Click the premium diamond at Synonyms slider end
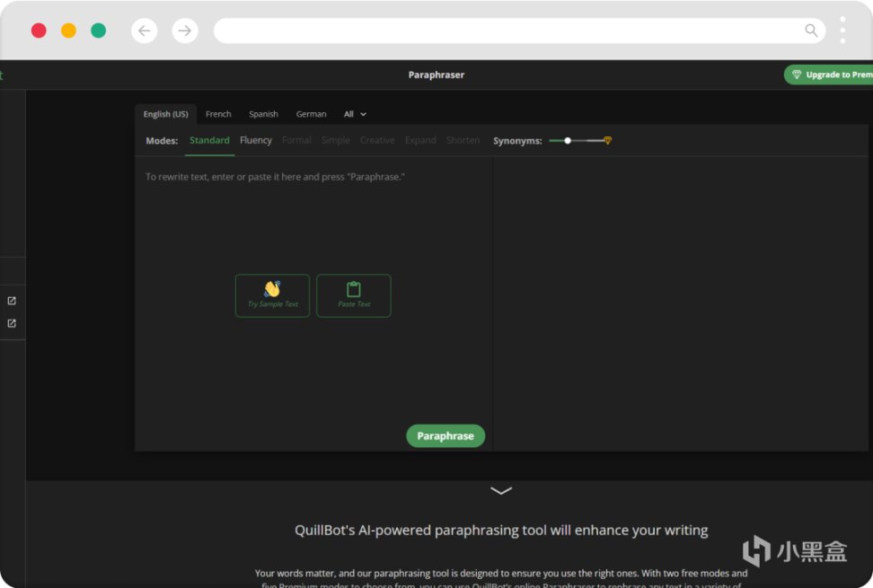This screenshot has height=588, width=873. 607,141
